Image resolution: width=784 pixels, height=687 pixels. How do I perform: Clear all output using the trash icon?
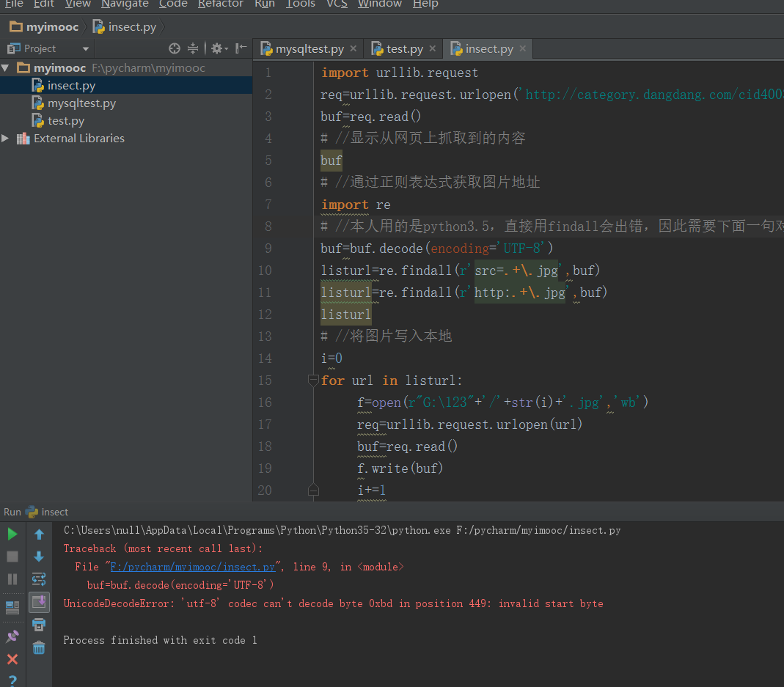(x=39, y=648)
